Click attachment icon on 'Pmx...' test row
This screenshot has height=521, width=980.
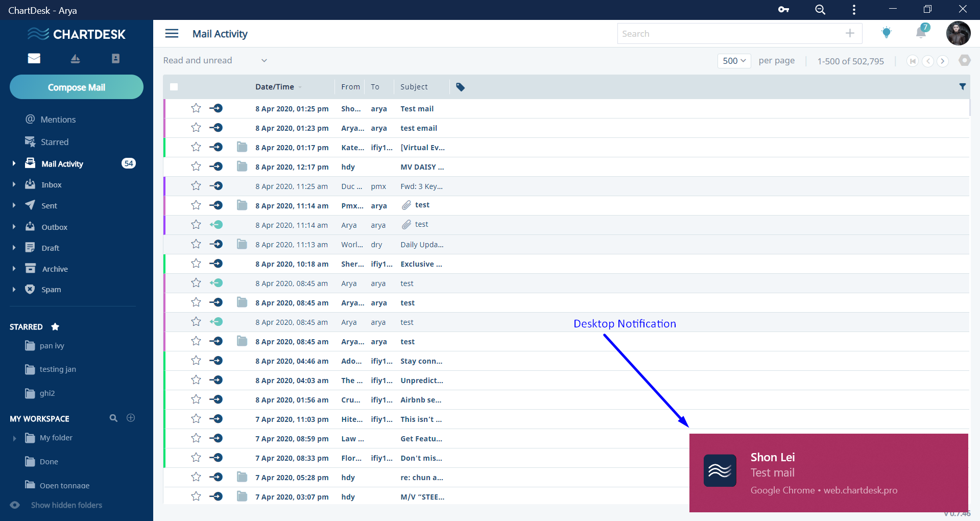pyautogui.click(x=406, y=205)
